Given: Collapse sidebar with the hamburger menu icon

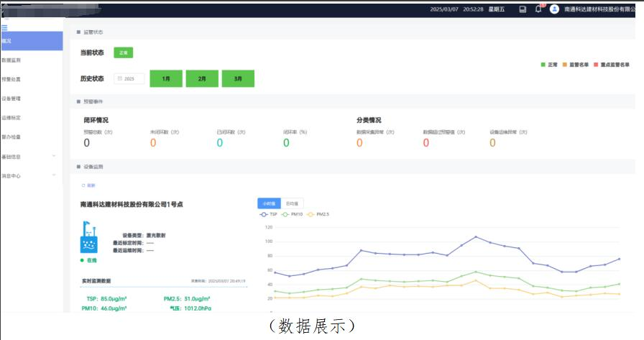Looking at the screenshot, I should coord(4,27).
